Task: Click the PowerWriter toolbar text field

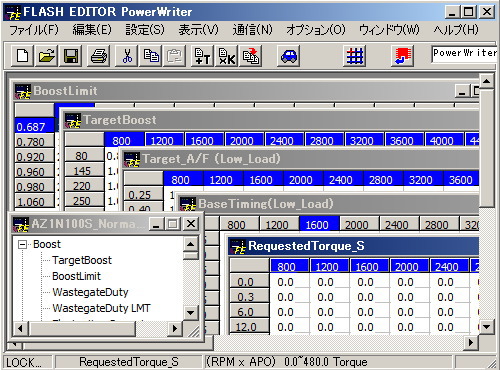Action: coord(464,54)
